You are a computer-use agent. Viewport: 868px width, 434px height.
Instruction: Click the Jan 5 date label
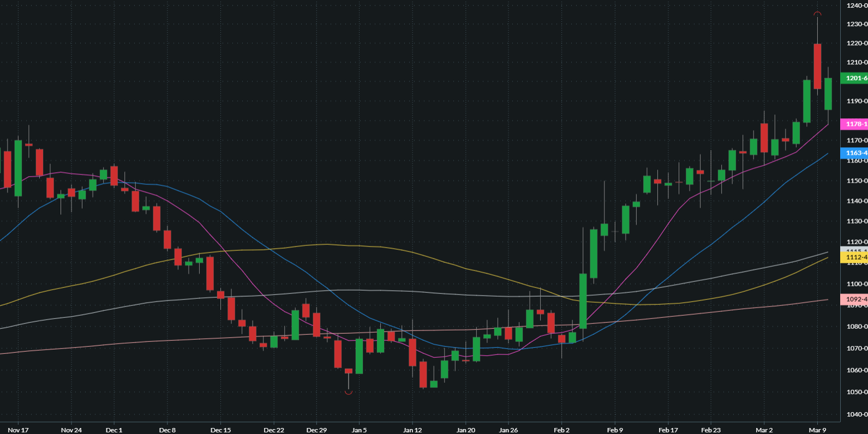pos(359,430)
